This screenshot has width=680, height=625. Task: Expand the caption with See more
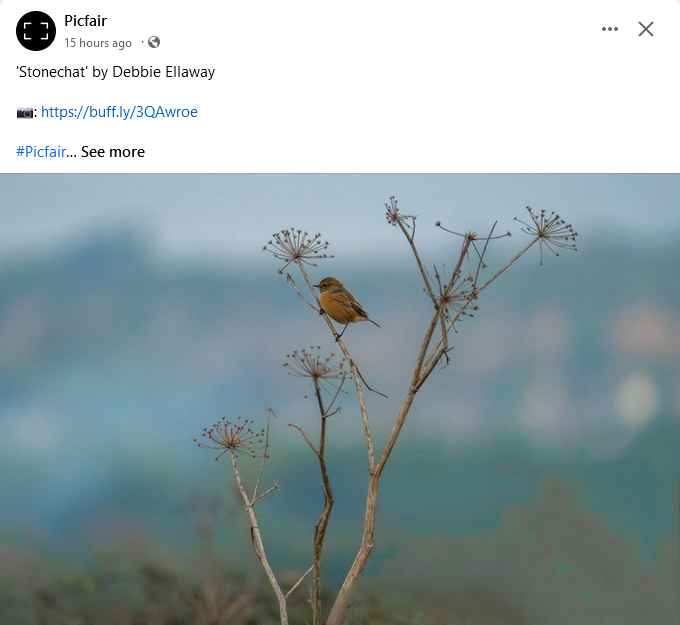(113, 152)
